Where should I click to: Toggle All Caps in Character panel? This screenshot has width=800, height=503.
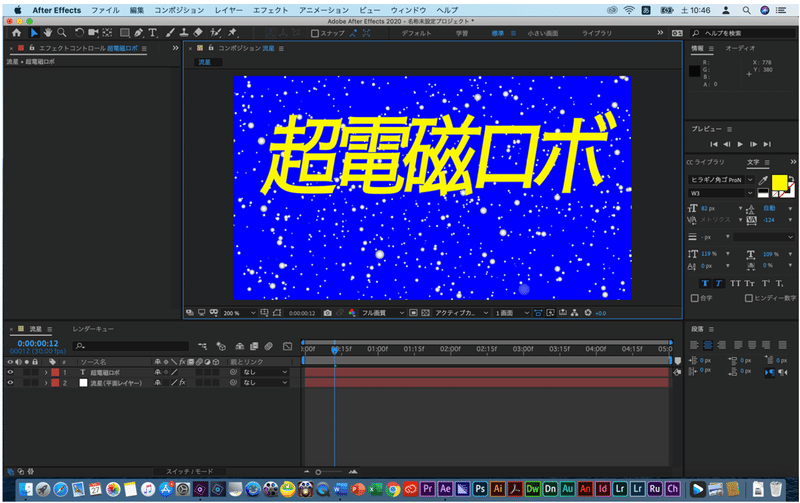click(x=735, y=284)
